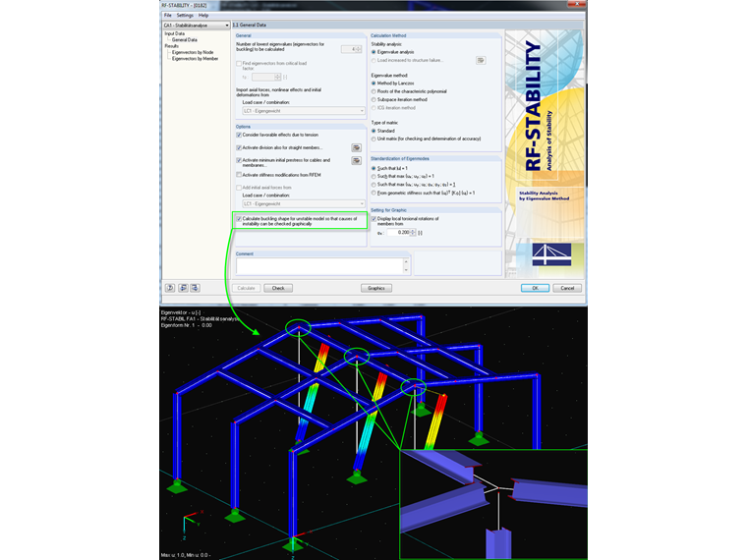Toggle Consider favorable effects due to tension
Viewport: 747px width, 560px height.
click(239, 136)
